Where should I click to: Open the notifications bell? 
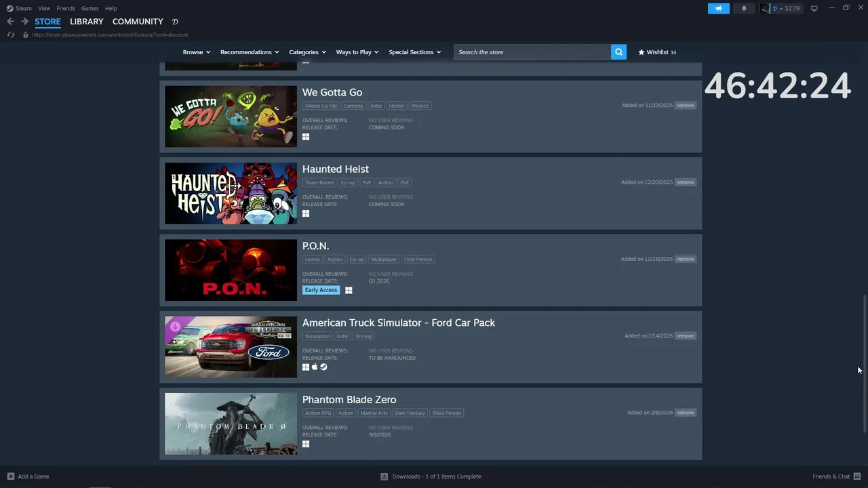[x=744, y=8]
